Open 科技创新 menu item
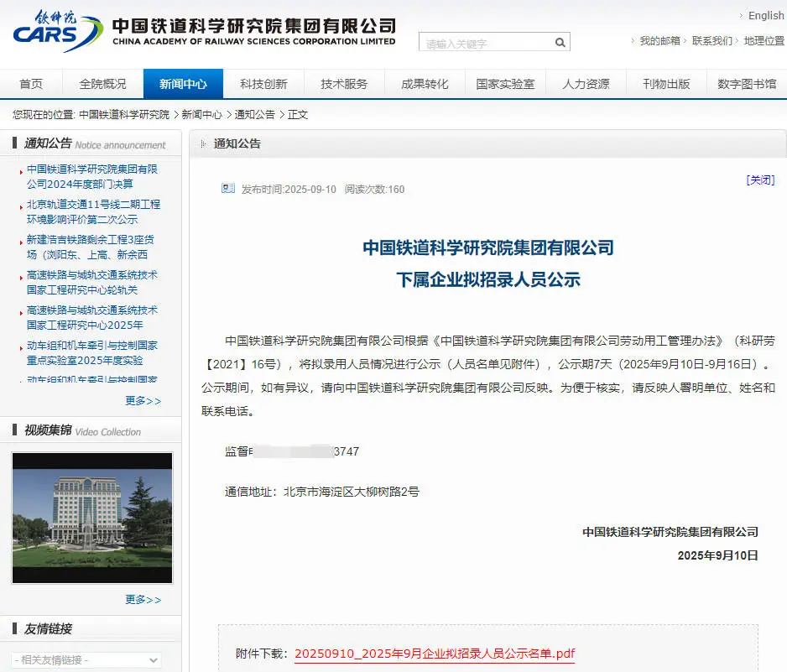The width and height of the screenshot is (787, 672). [263, 84]
